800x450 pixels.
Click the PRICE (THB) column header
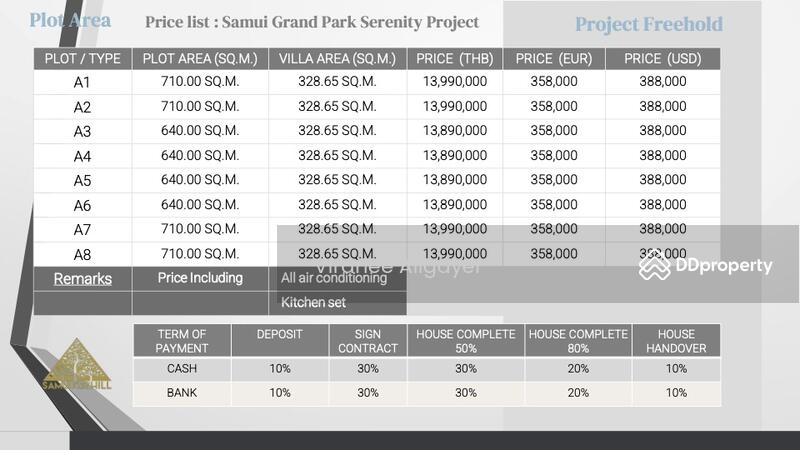pyautogui.click(x=455, y=59)
